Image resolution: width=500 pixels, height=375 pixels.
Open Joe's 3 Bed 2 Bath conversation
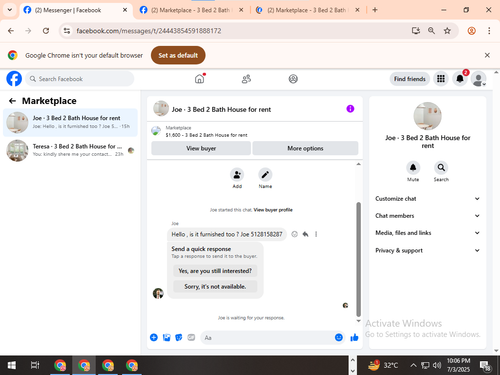point(70,122)
